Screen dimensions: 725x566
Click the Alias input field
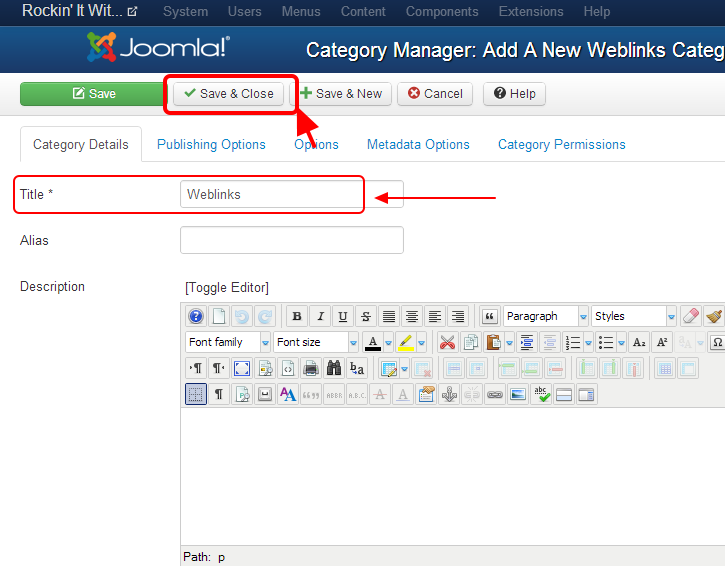point(292,240)
